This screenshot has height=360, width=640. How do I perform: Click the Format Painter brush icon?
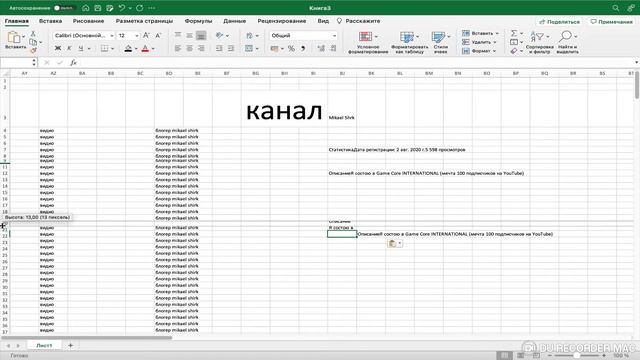coord(33,50)
